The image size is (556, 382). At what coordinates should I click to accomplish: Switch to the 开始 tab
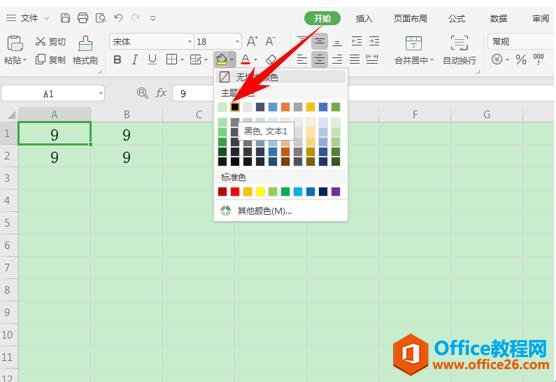pyautogui.click(x=322, y=18)
